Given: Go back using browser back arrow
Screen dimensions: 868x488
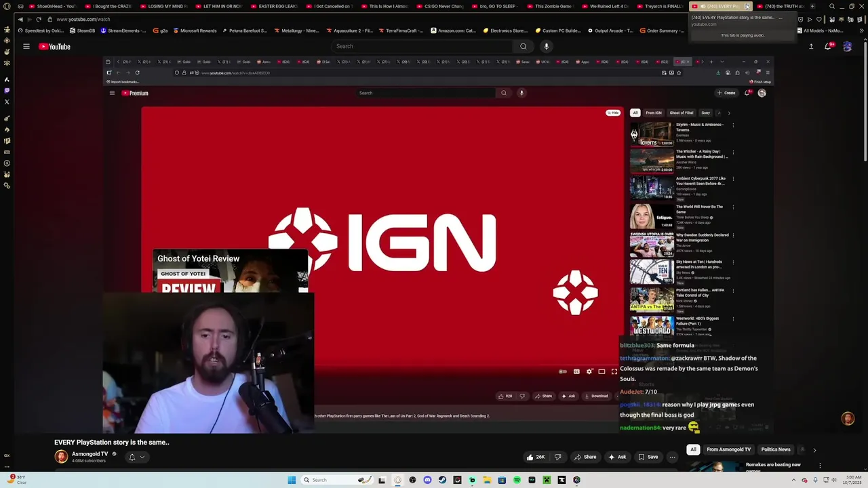Looking at the screenshot, I should click(20, 19).
